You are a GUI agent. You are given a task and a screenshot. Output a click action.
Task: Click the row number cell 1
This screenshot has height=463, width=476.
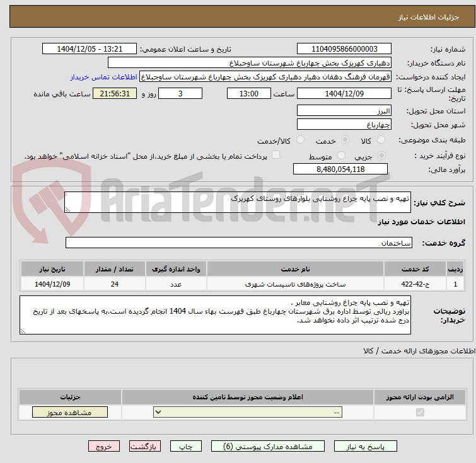tap(455, 284)
